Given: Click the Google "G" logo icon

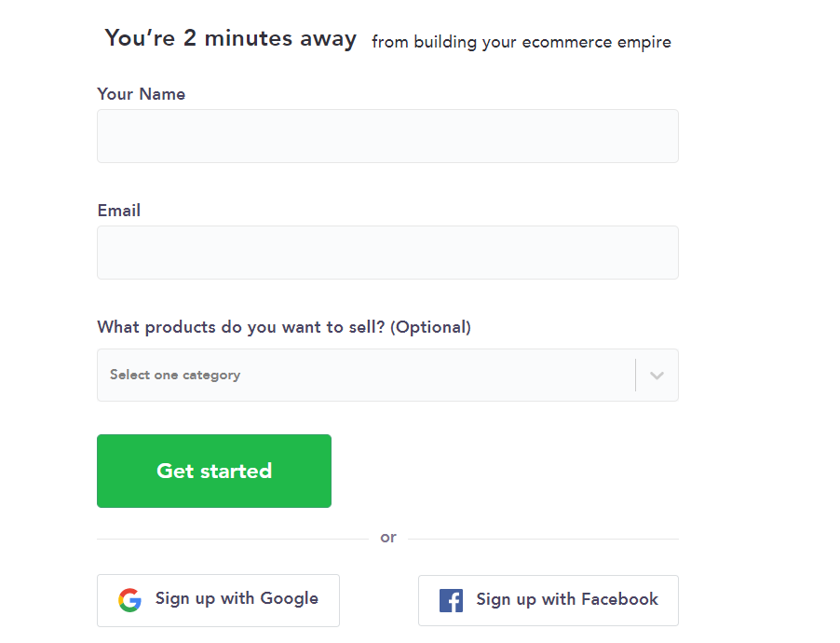Looking at the screenshot, I should coord(130,599).
